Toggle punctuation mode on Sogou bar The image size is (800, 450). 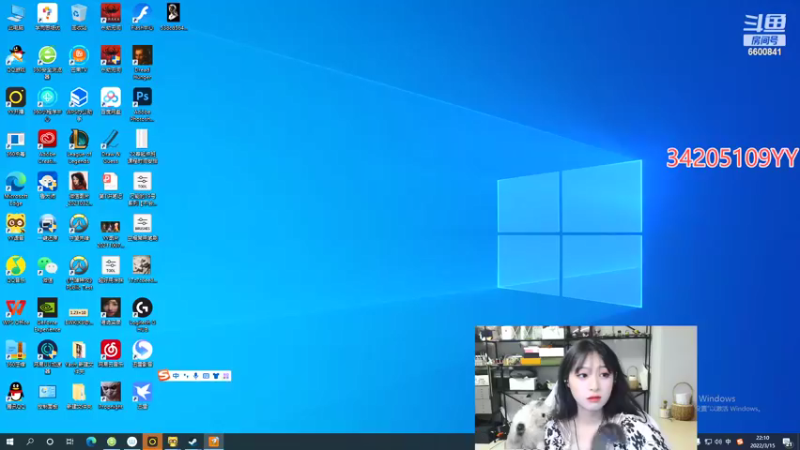click(186, 376)
